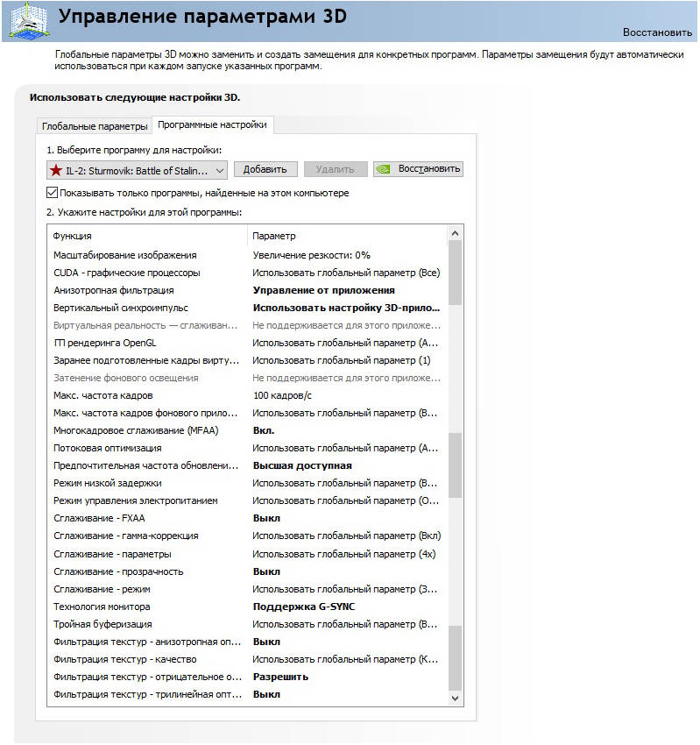This screenshot has width=700, height=745.
Task: Click the 100 кадров/с value
Action: (x=283, y=396)
